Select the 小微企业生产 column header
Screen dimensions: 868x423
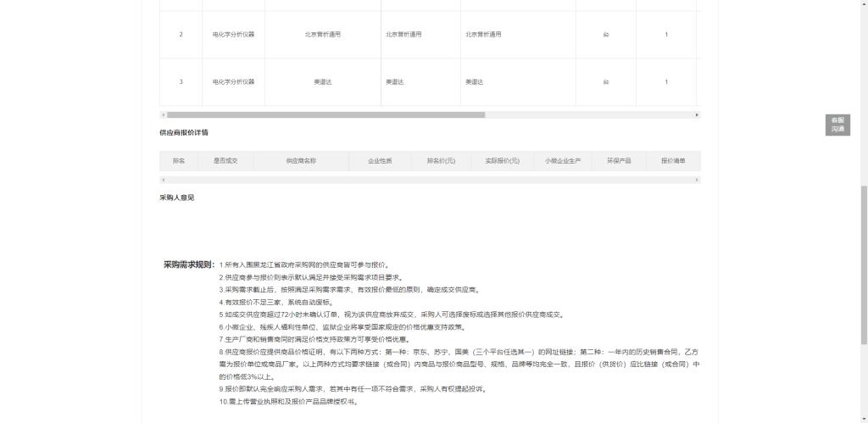(563, 161)
